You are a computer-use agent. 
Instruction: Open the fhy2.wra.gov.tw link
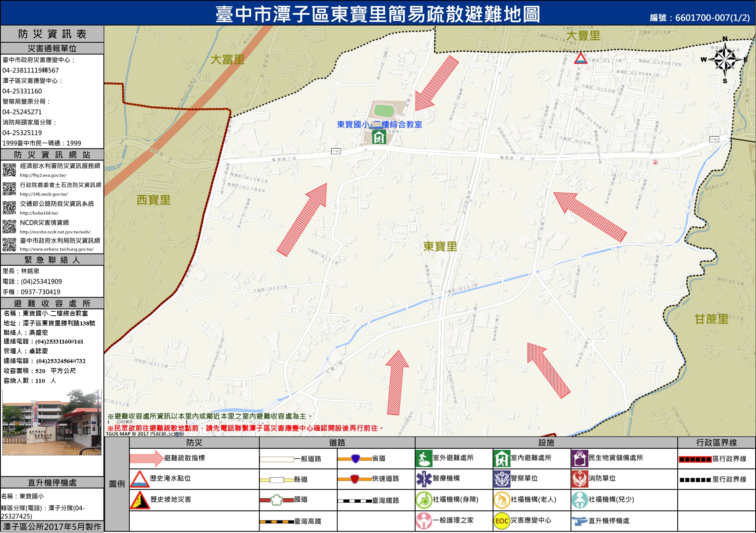tap(43, 175)
